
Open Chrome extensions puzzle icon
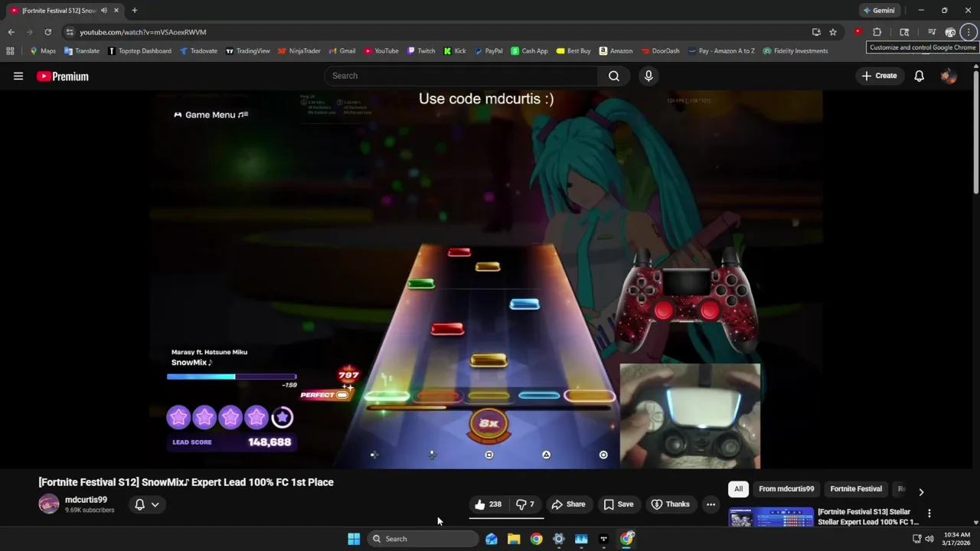[877, 32]
